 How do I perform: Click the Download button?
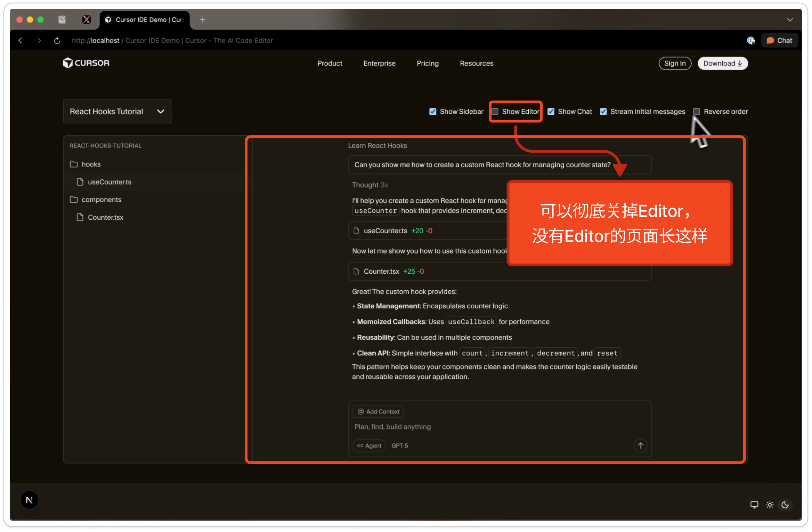(723, 63)
